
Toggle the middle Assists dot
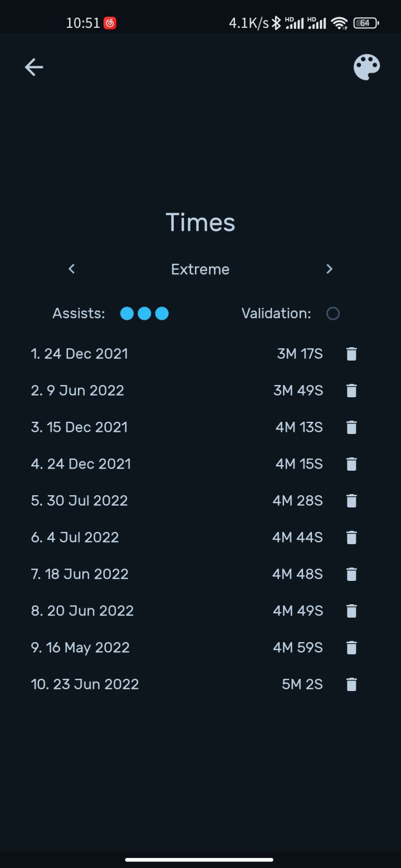(x=144, y=314)
